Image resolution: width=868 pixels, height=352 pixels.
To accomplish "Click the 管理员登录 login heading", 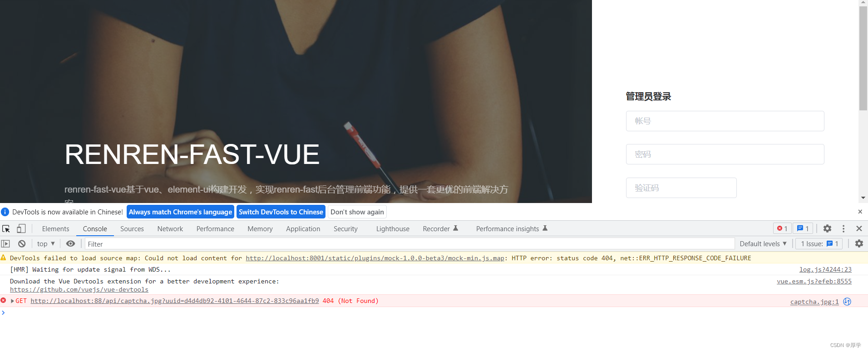I will click(648, 96).
